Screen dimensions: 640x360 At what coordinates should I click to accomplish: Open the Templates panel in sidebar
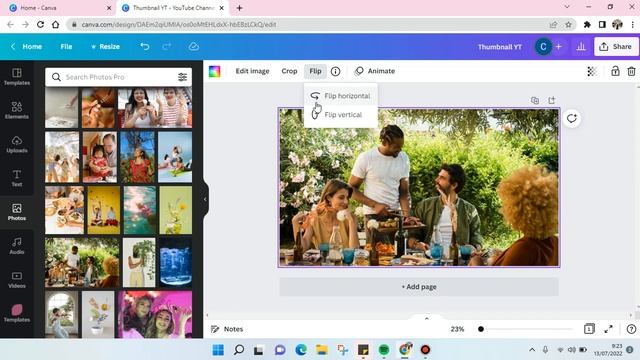click(x=17, y=77)
